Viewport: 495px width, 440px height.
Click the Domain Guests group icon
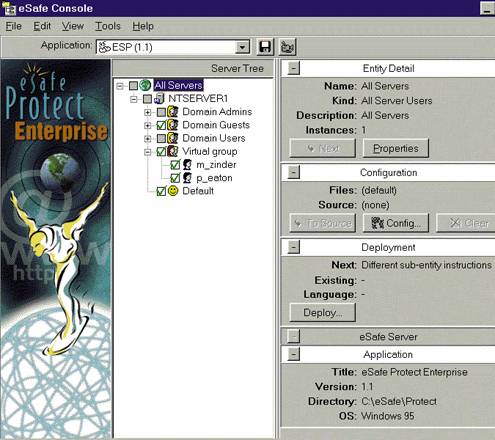(x=173, y=125)
